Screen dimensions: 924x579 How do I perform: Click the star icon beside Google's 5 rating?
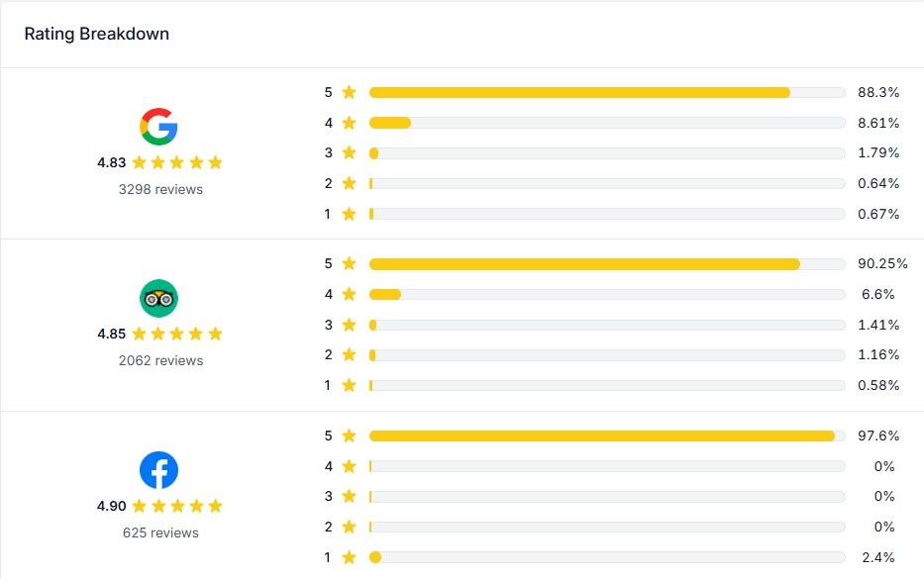point(349,92)
